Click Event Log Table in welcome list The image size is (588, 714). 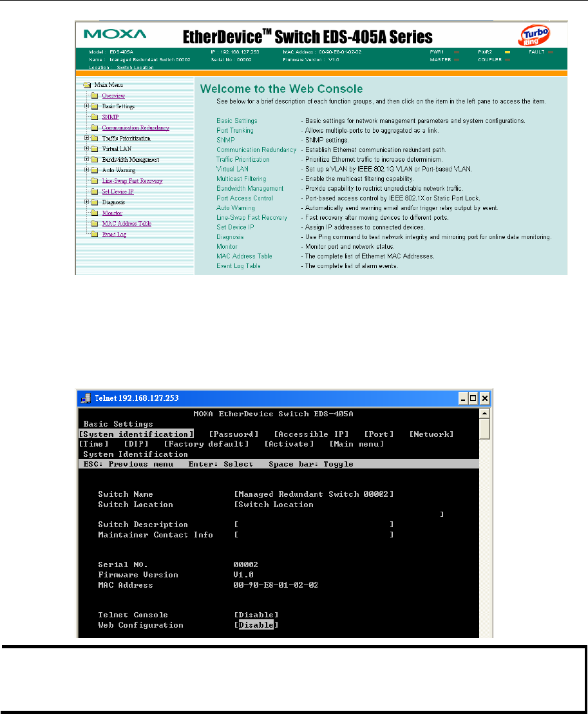click(x=238, y=266)
